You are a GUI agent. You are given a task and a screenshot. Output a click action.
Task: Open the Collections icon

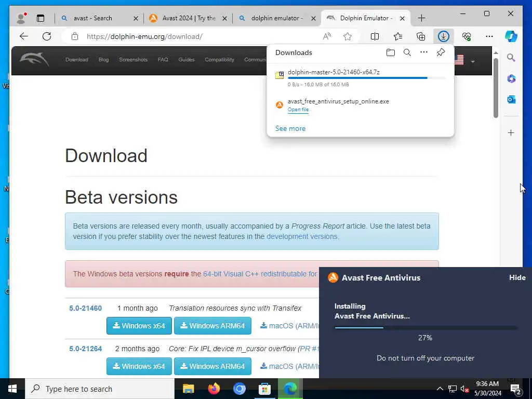[421, 36]
